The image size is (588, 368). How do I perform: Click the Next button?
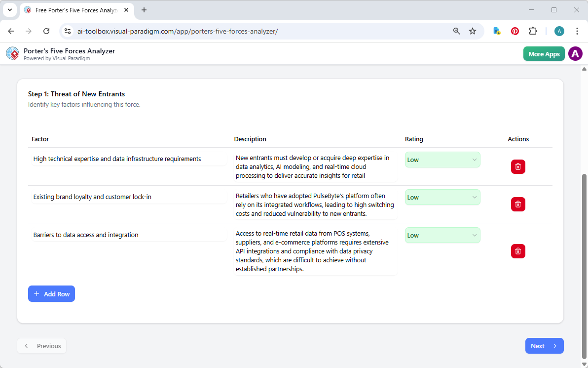tap(544, 346)
